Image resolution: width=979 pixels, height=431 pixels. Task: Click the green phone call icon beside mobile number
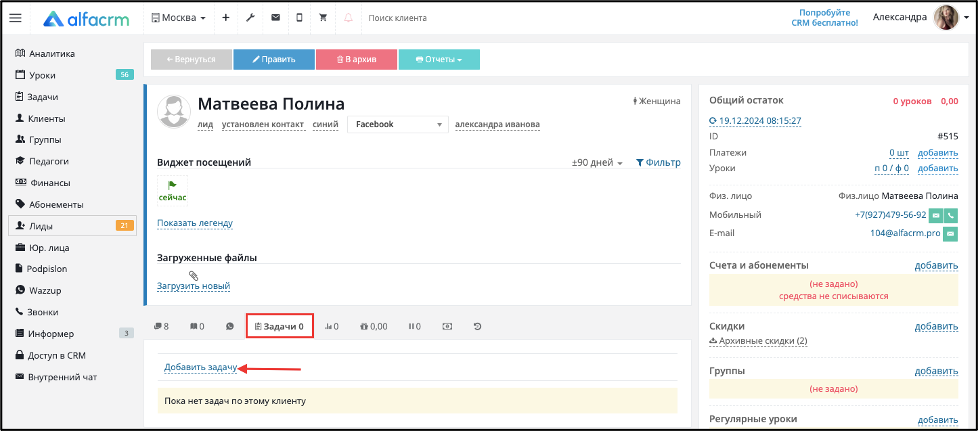tap(951, 216)
